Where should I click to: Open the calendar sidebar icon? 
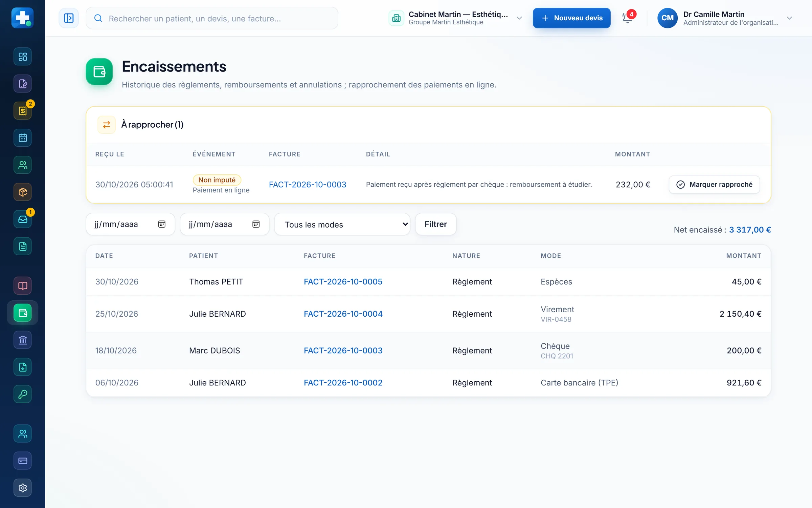click(23, 138)
